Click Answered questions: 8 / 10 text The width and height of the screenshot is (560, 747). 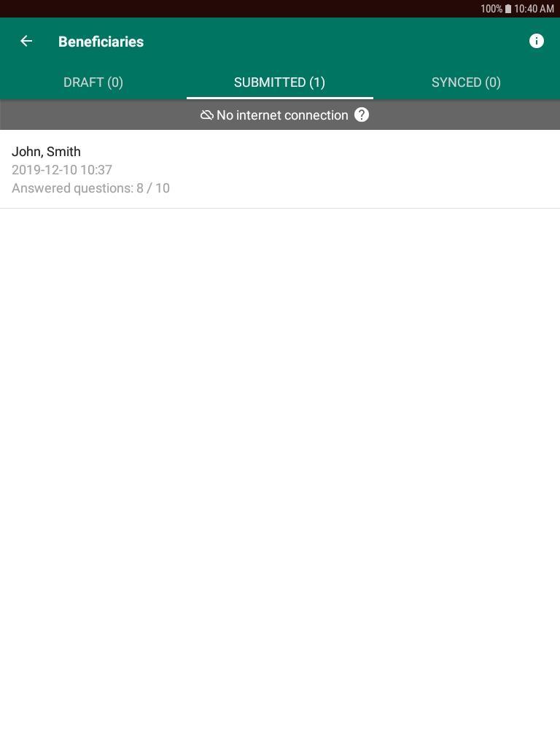tap(90, 188)
